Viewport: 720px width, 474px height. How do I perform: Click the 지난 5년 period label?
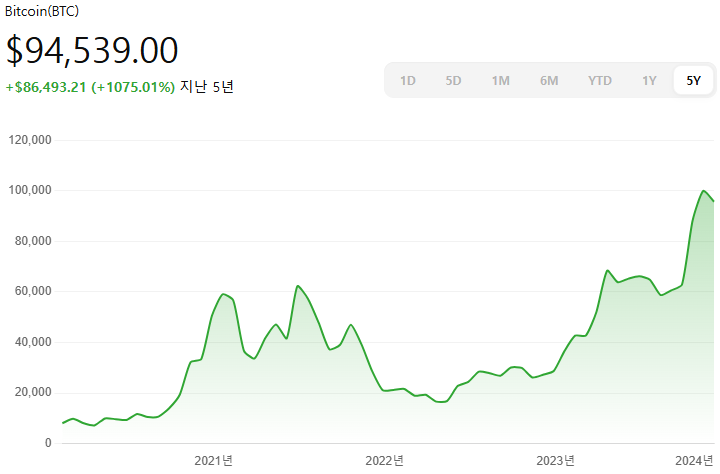pyautogui.click(x=207, y=86)
